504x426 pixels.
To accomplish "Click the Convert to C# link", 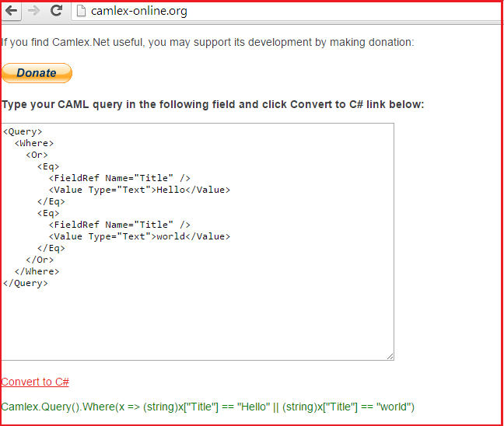I will click(35, 382).
